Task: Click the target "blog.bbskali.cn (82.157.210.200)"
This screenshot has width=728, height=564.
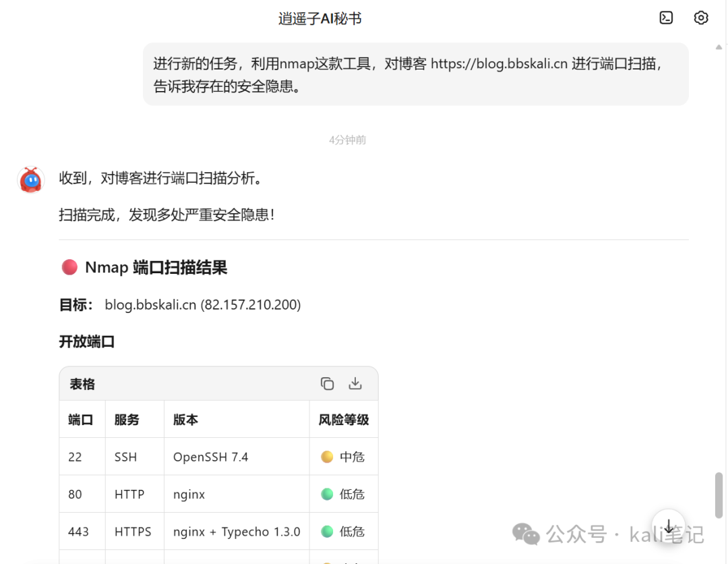Action: point(203,305)
